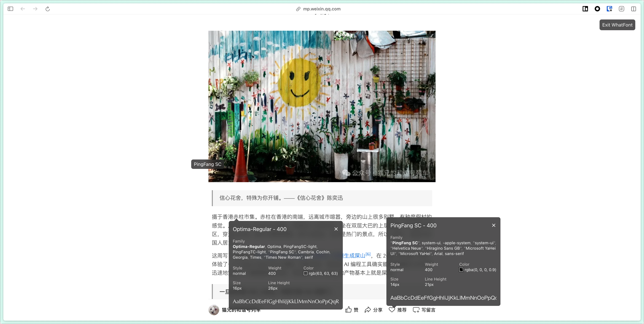Click the "PingFang SC", system-ui family list text
The height and width of the screenshot is (324, 644).
click(443, 248)
